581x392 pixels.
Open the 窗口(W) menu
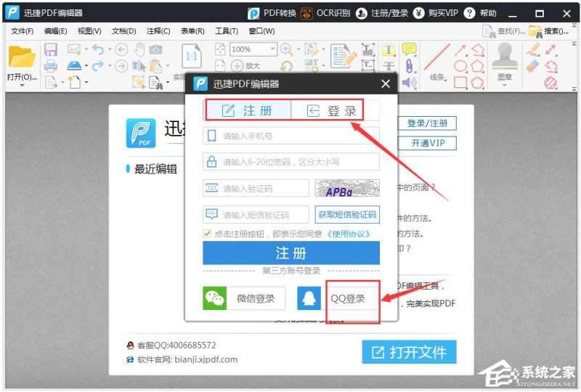261,31
